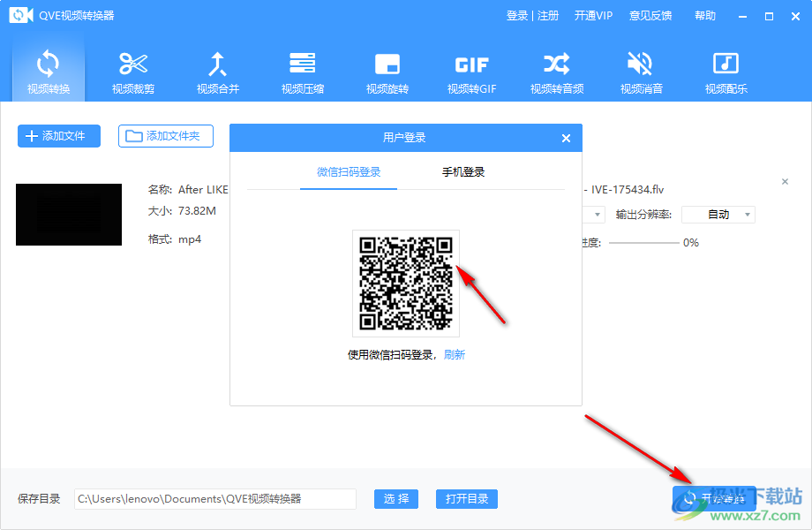Click the conversion progress bar
The width and height of the screenshot is (812, 530).
[x=643, y=242]
